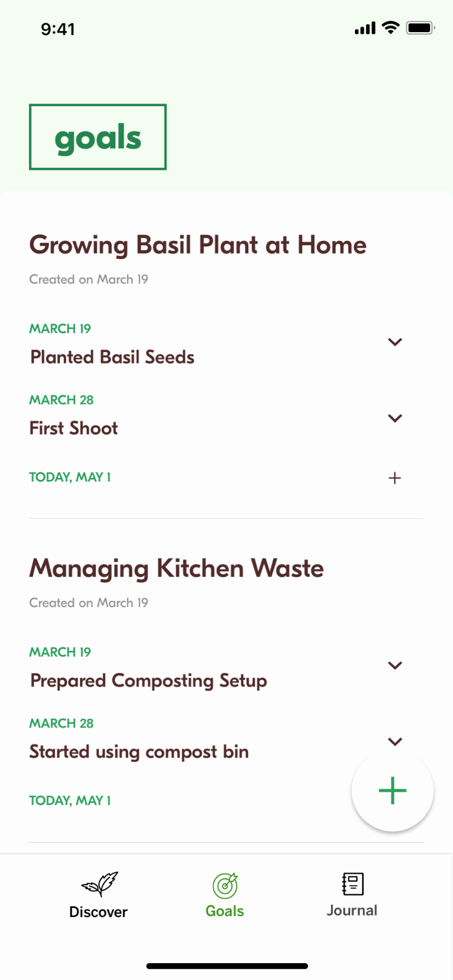The height and width of the screenshot is (980, 453).
Task: Tap the floating green plus button
Action: pyautogui.click(x=392, y=791)
